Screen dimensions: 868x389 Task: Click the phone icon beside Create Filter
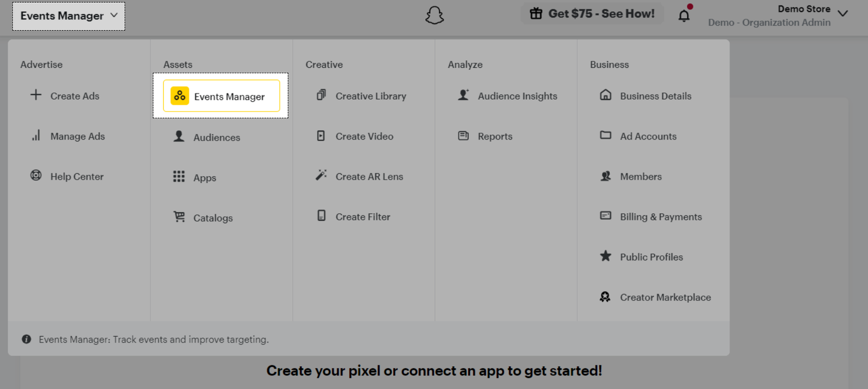[x=321, y=215]
